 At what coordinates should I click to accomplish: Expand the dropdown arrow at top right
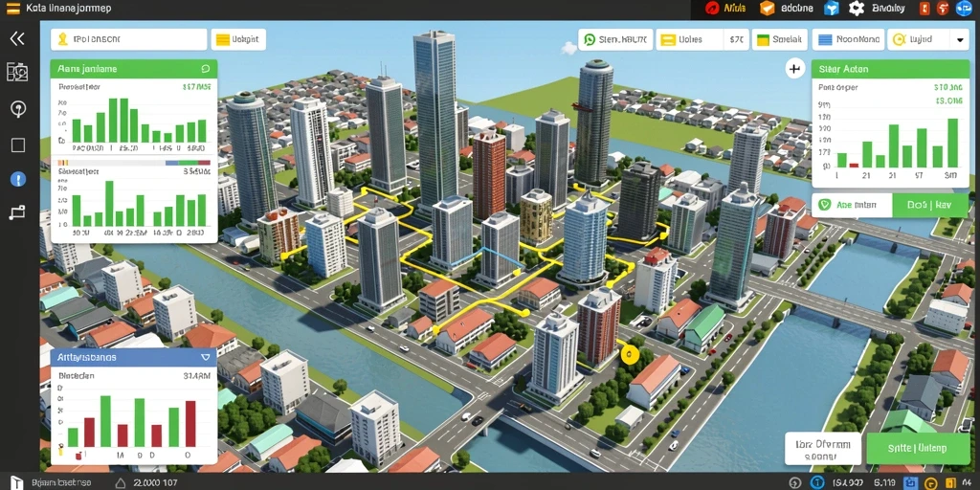(961, 39)
